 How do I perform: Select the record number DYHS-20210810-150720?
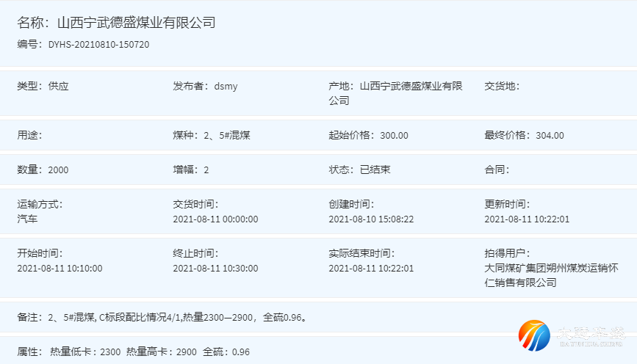click(x=98, y=45)
